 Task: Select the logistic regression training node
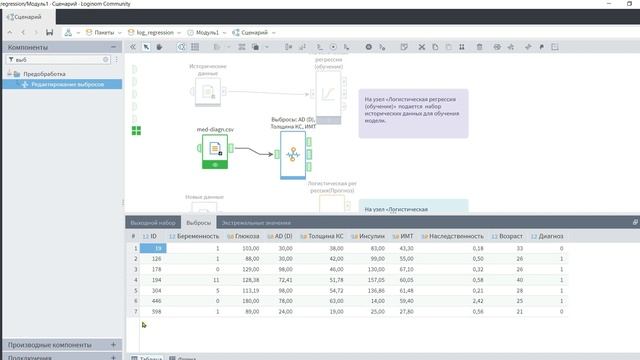(328, 97)
